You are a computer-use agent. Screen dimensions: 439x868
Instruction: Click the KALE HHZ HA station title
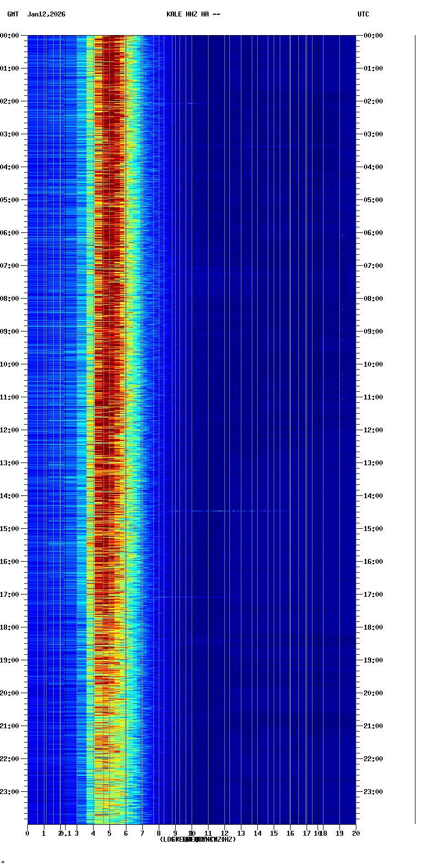pos(193,14)
